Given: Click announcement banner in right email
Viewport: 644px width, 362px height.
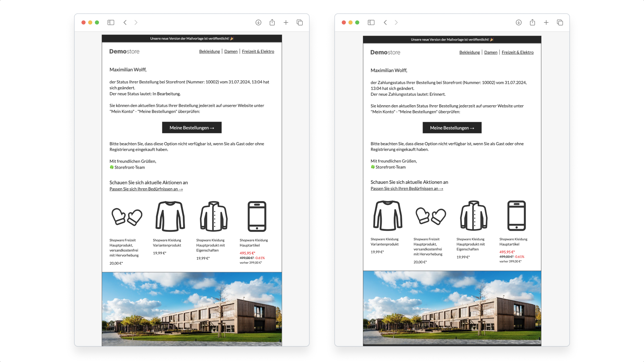Looking at the screenshot, I should click(452, 40).
